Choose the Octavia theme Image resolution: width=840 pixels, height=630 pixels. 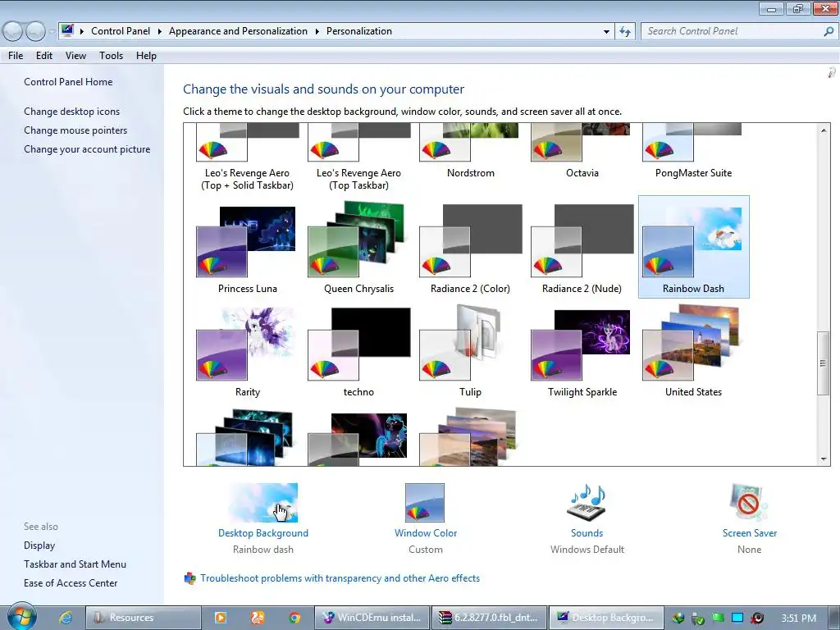pyautogui.click(x=582, y=153)
